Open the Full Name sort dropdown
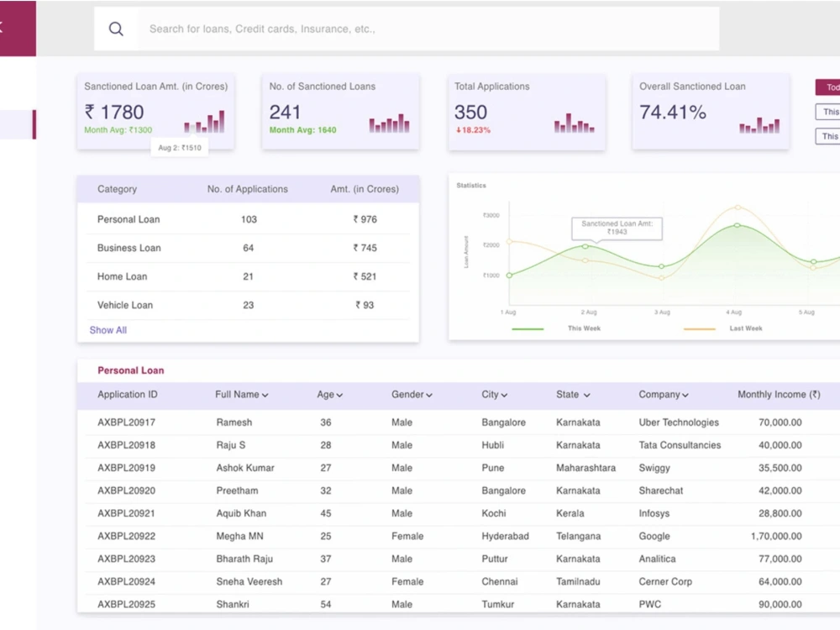Screen dimensions: 840x630 [265, 394]
